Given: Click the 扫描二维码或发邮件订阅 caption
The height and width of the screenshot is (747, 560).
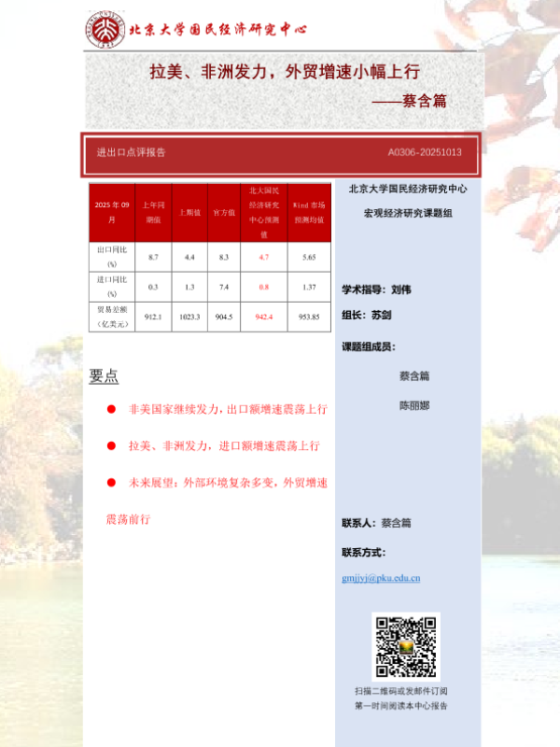Looking at the screenshot, I should click(x=400, y=691).
